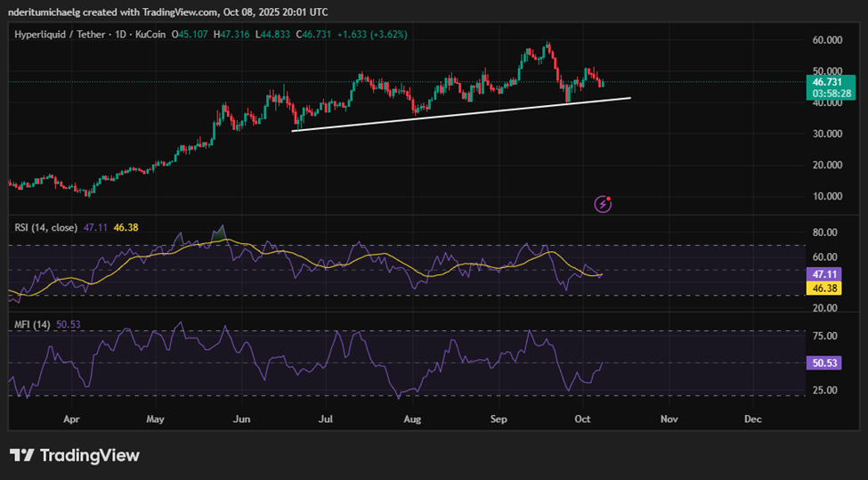Open the RSI (14, close) indicator legend
Viewport: 868px width, 480px height.
pos(45,227)
